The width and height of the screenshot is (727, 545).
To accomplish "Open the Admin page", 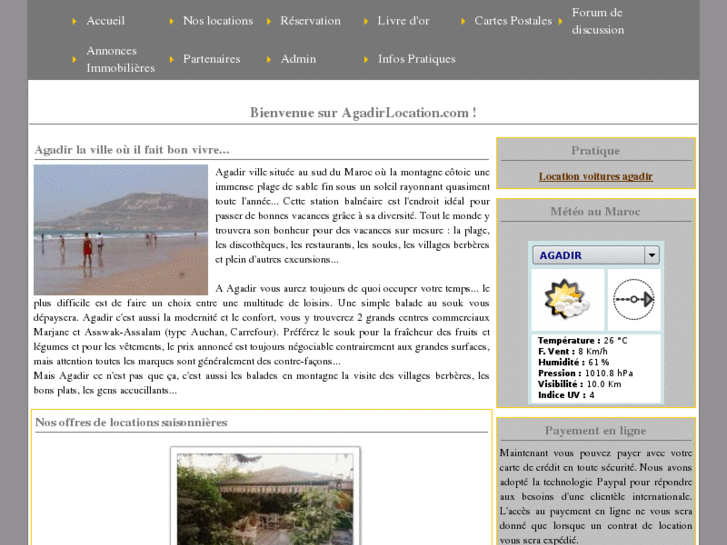I will coord(298,59).
